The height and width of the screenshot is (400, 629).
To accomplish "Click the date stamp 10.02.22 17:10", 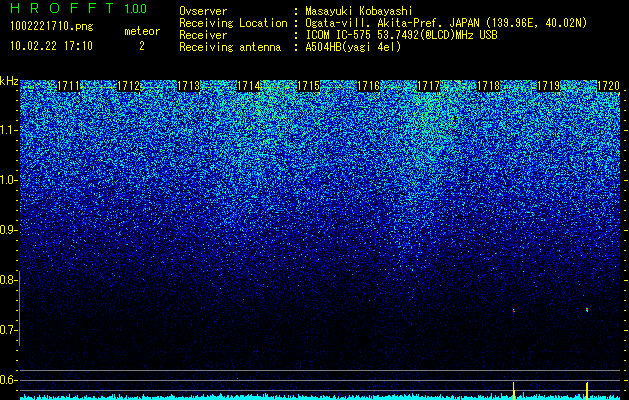I will coord(51,46).
